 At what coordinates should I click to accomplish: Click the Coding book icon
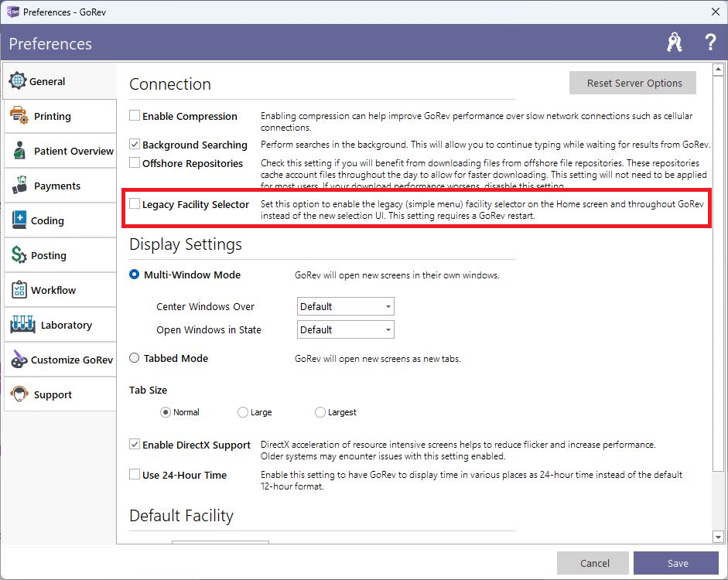pos(19,220)
